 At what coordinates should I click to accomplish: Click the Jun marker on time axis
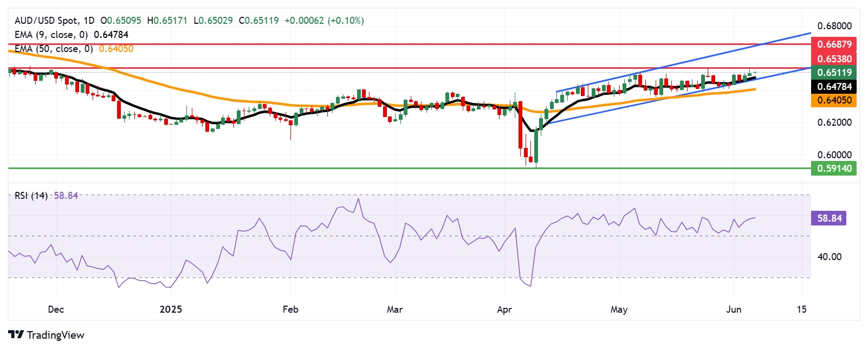pyautogui.click(x=734, y=309)
